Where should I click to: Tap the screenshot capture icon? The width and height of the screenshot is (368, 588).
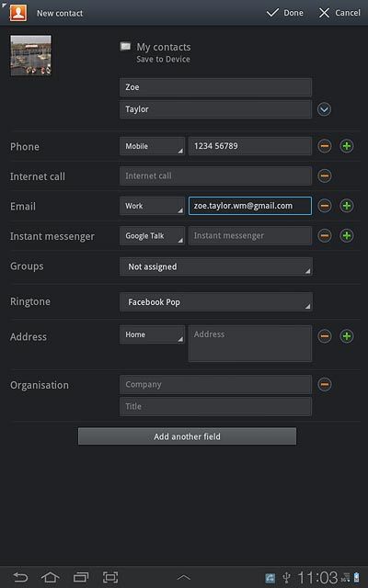tap(110, 577)
